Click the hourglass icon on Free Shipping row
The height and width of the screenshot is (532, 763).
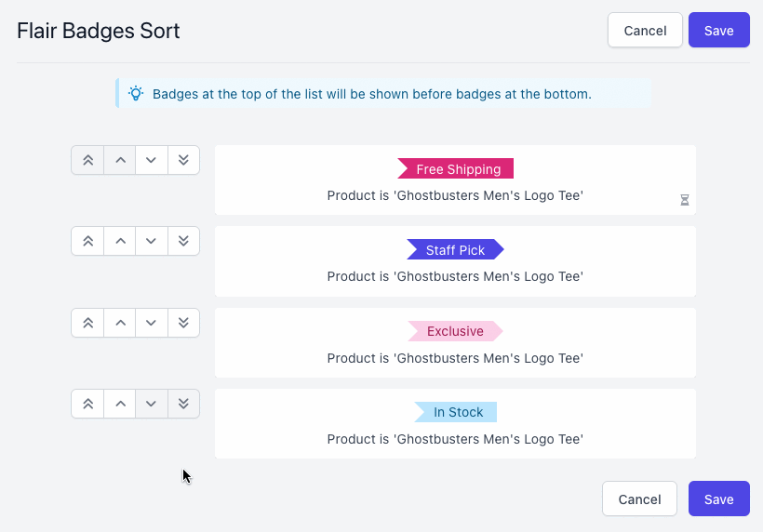[x=684, y=200]
